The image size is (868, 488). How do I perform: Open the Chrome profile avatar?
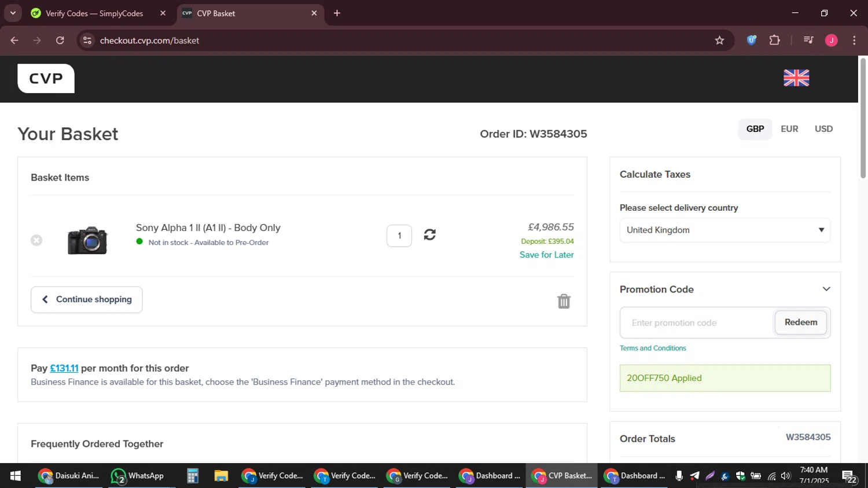[831, 41]
